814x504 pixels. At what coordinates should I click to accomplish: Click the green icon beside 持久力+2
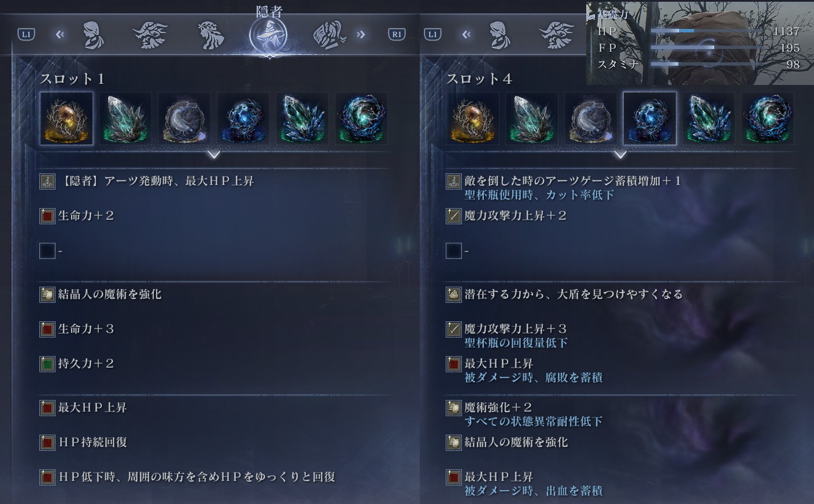(47, 364)
